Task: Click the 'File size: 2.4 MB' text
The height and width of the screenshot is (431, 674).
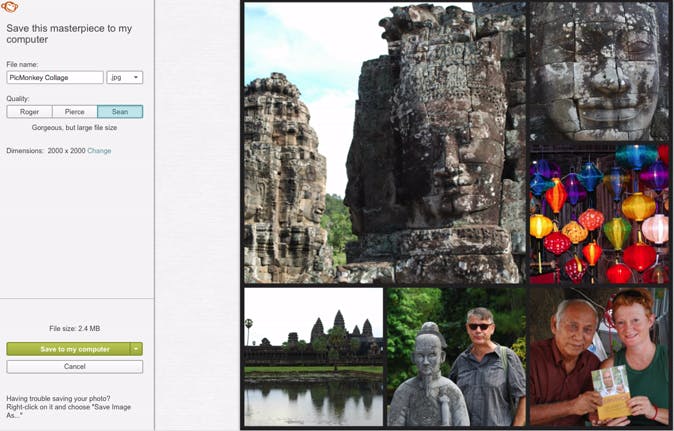Action: (75, 328)
